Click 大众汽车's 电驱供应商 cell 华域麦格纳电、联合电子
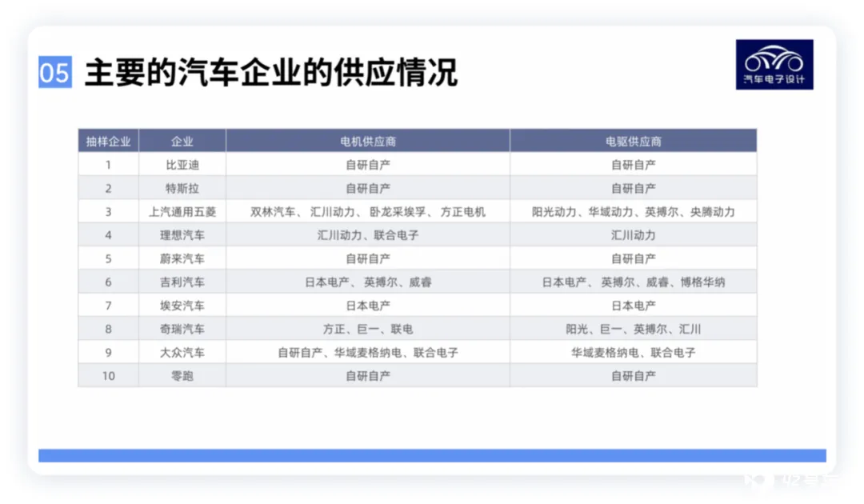 [x=634, y=352]
